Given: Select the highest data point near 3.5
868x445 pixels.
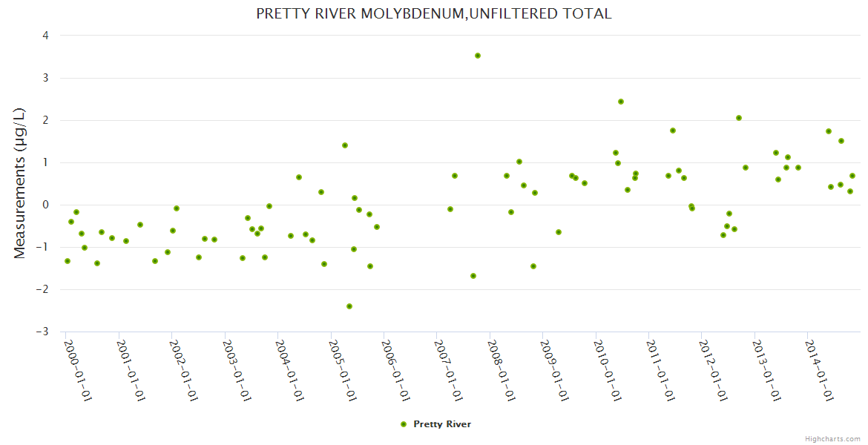Looking at the screenshot, I should point(478,56).
